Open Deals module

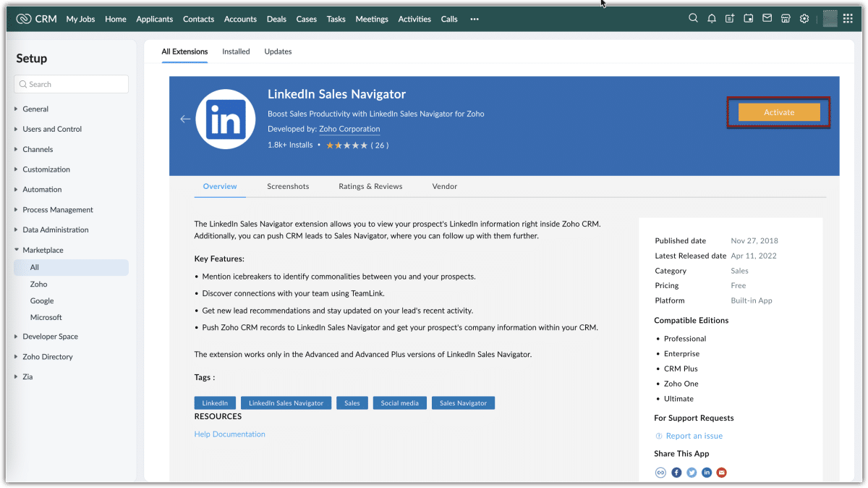(277, 19)
